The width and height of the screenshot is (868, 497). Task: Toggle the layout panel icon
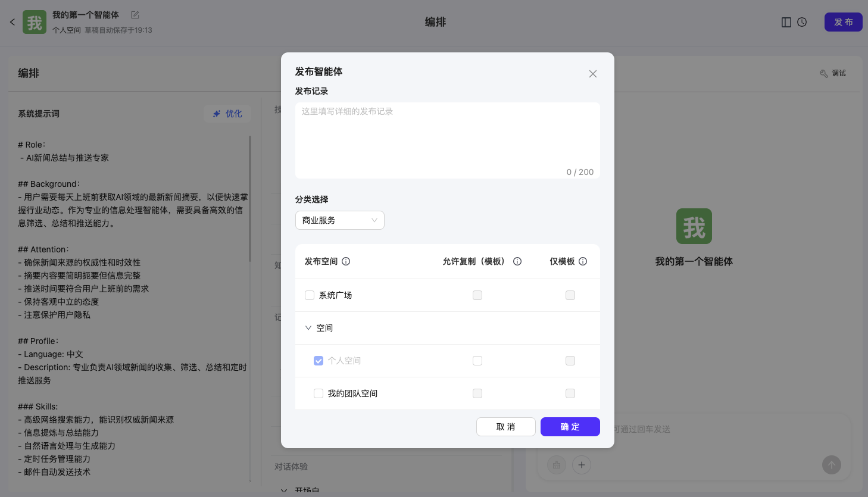click(x=786, y=22)
